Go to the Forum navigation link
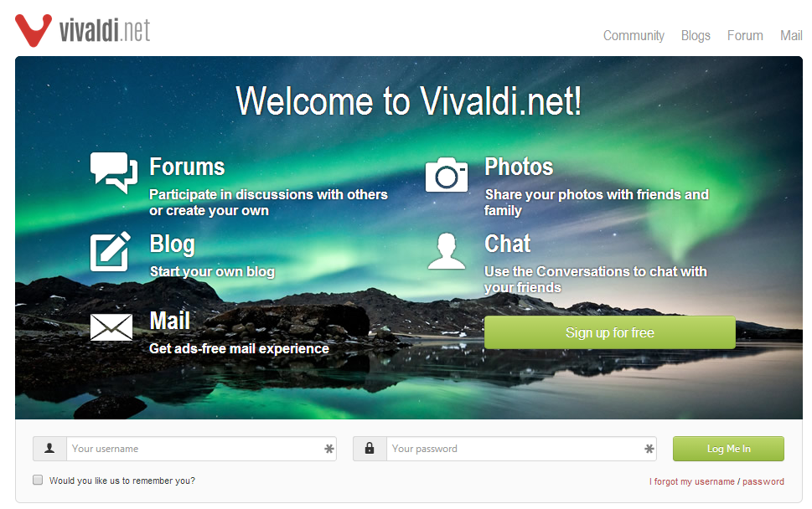Image resolution: width=812 pixels, height=509 pixels. pyautogui.click(x=745, y=36)
